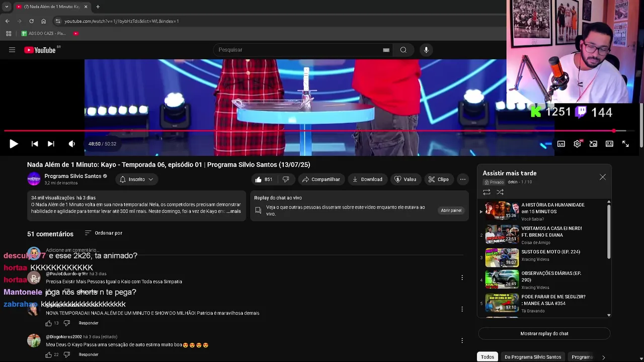644x362 pixels.
Task: Create a Clipe from the video
Action: [x=438, y=179]
